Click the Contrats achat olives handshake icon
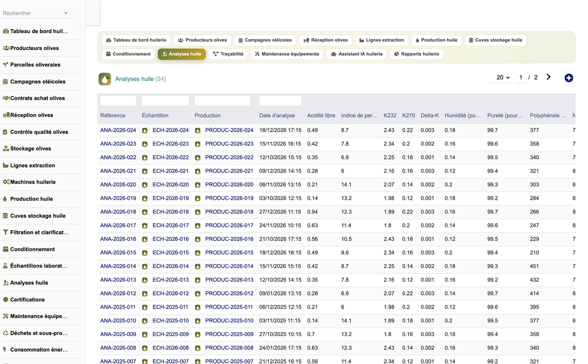The height and width of the screenshot is (364, 588). 6,98
